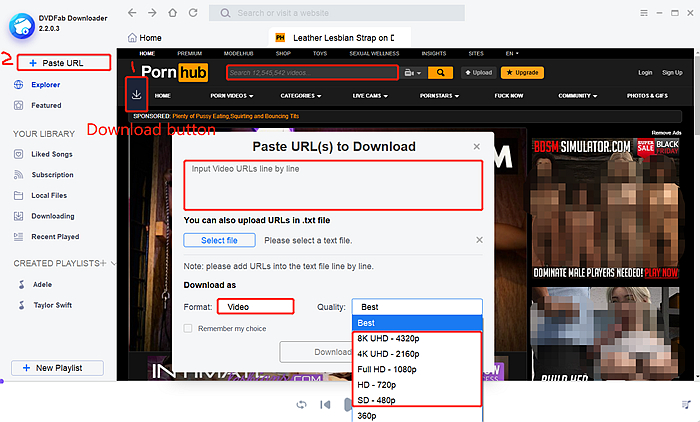Open Subscription in the library
The image size is (700, 422).
pyautogui.click(x=52, y=175)
